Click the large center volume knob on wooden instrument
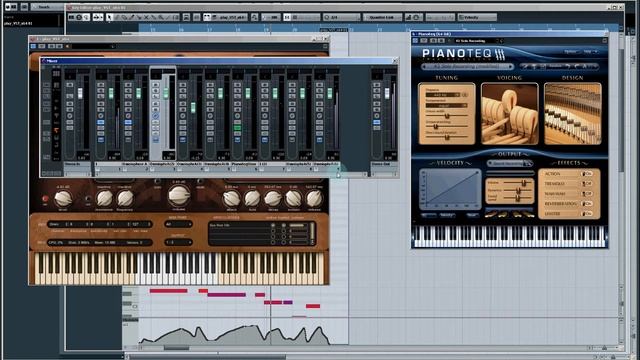The image size is (640, 360). coord(179,195)
